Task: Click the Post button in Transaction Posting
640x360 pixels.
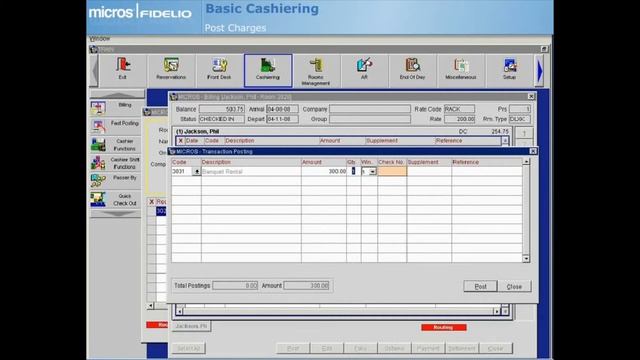Action: (480, 287)
